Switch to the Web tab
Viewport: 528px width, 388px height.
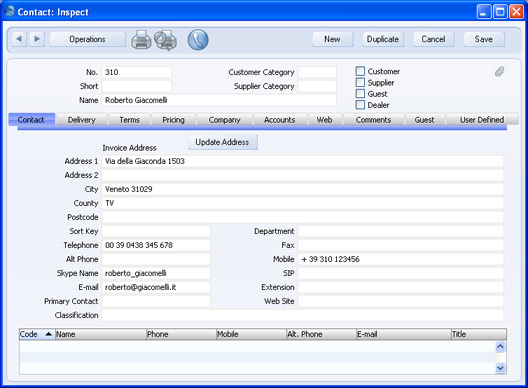point(325,120)
